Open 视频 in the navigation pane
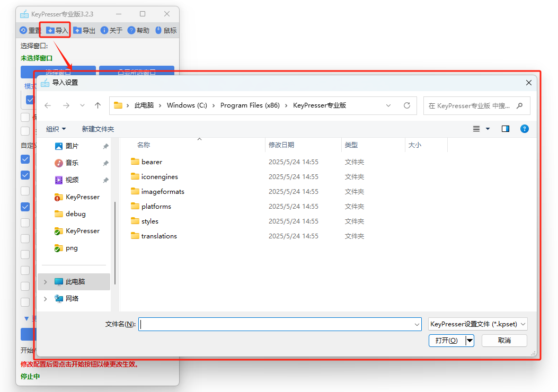The width and height of the screenshot is (558, 392). click(67, 180)
